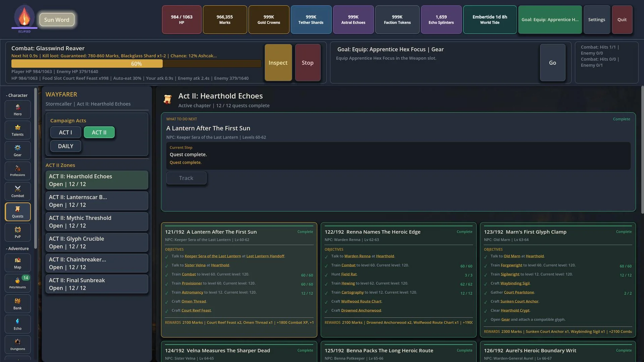Screen dimensions: 644x362
Task: Switch to the ACT I campaign tab
Action: pyautogui.click(x=65, y=132)
